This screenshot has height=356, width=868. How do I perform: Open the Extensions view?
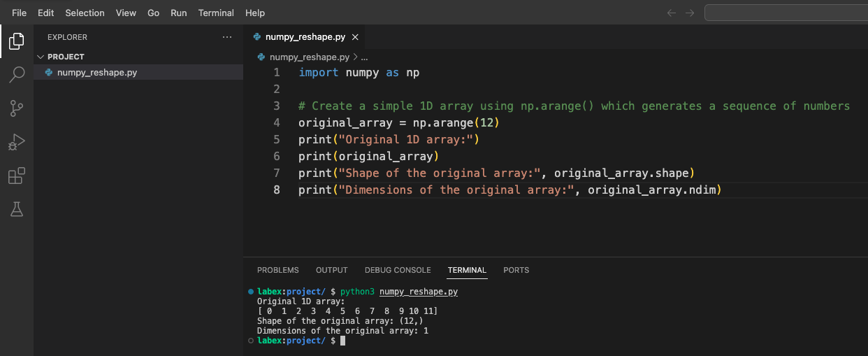pyautogui.click(x=16, y=176)
